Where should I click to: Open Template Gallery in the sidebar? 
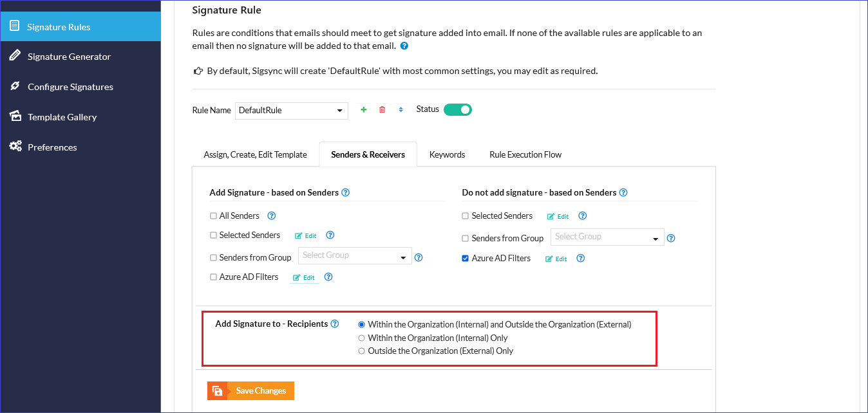point(62,117)
